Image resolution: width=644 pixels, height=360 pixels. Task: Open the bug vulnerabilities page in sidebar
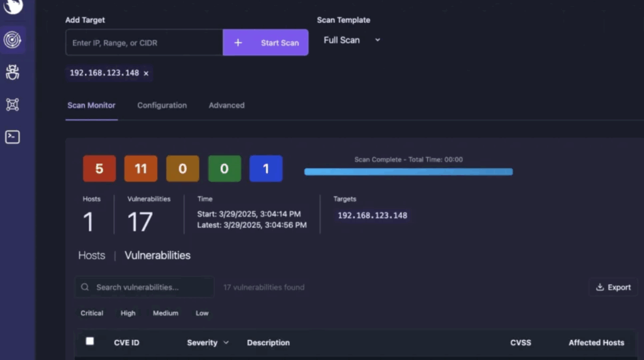pyautogui.click(x=13, y=72)
